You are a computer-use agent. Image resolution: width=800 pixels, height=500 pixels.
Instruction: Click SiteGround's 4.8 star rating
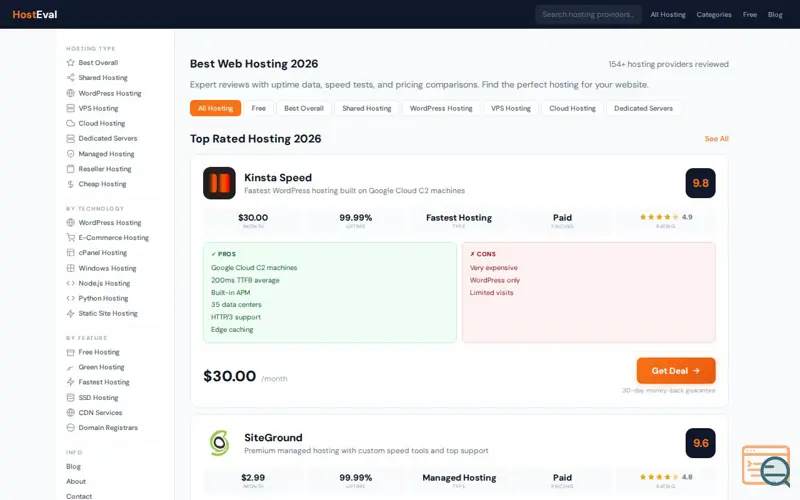coord(665,477)
